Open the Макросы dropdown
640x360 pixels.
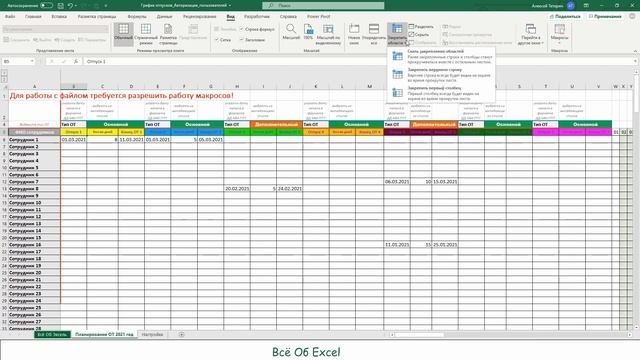coord(559,34)
